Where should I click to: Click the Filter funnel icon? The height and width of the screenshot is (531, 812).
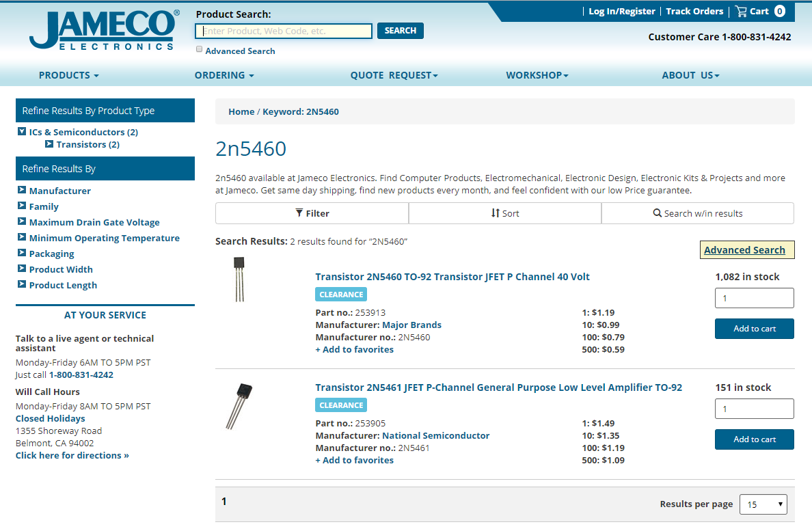[x=299, y=213]
